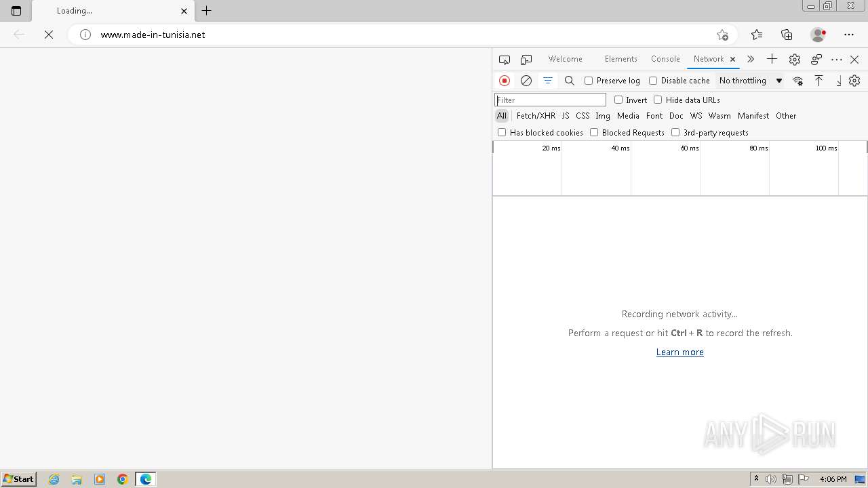Check Blocked Requests checkbox
The width and height of the screenshot is (868, 488).
click(x=594, y=132)
